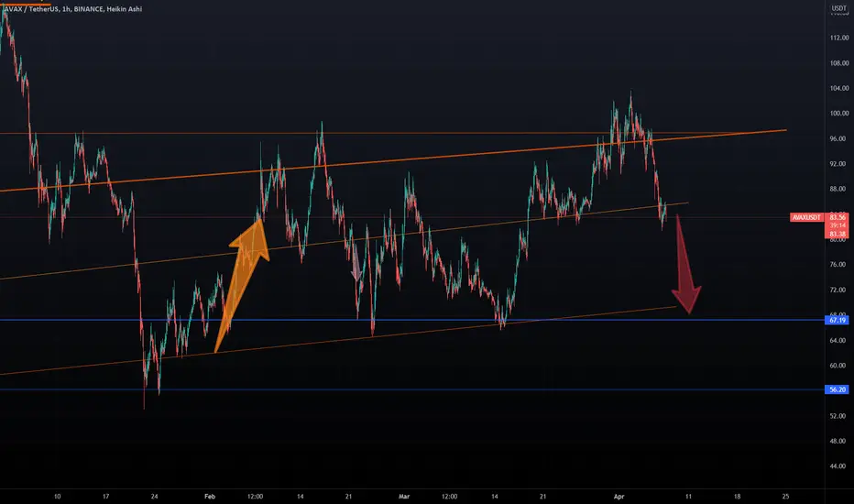The width and height of the screenshot is (854, 504).
Task: Open the USDT currency selector on price axis
Action: tap(838, 8)
